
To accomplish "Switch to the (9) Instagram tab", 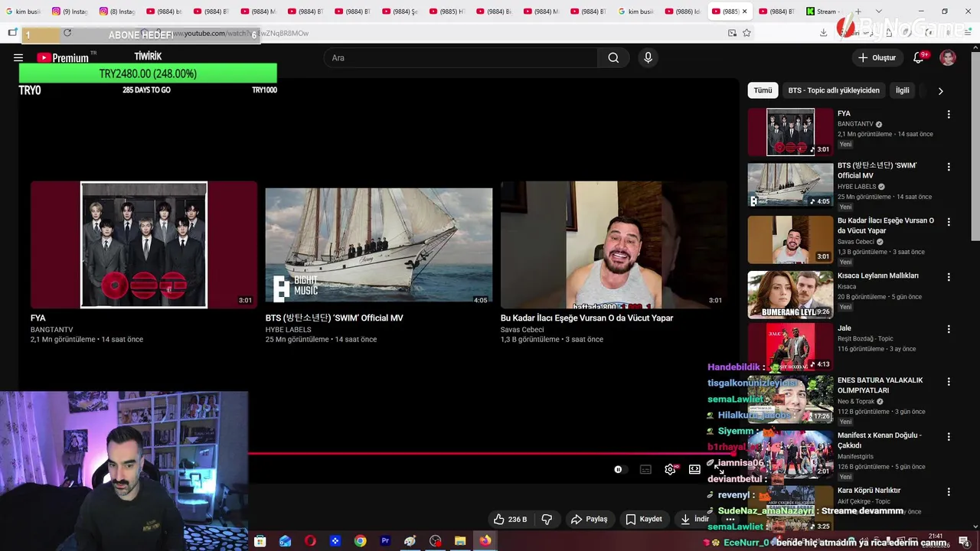I will click(70, 11).
